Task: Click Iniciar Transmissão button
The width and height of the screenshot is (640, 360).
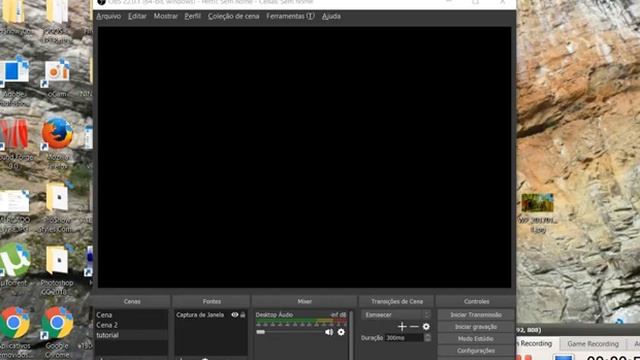Action: point(476,315)
